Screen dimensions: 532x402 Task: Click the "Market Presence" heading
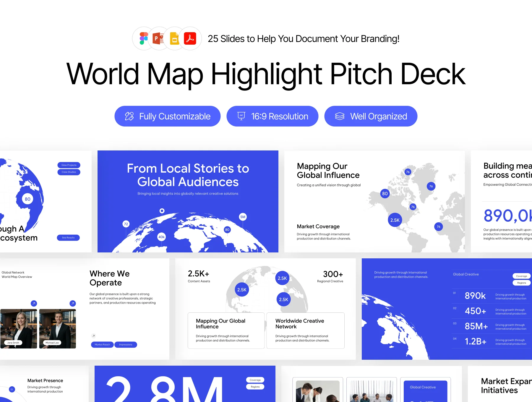[x=45, y=380]
